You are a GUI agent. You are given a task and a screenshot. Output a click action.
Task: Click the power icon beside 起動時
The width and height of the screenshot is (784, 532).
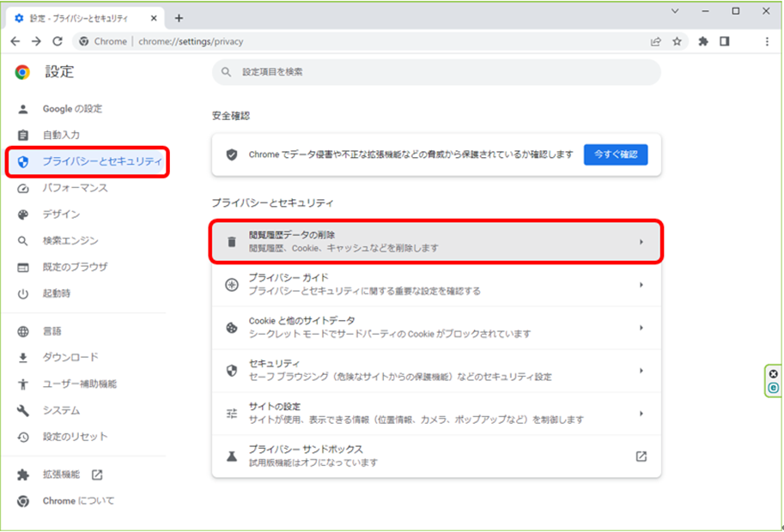[x=23, y=293]
